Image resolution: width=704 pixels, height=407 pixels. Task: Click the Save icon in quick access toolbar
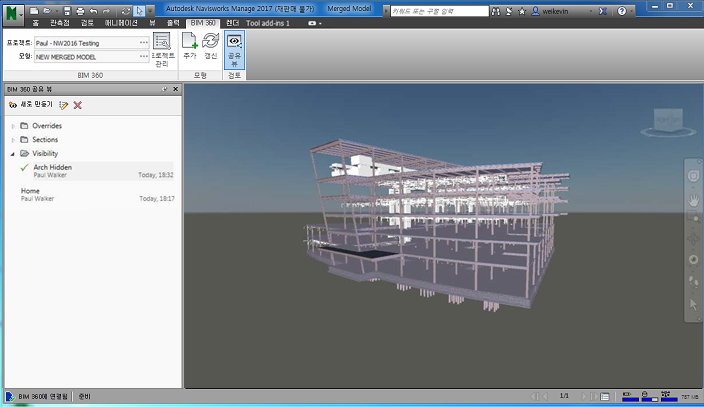(x=67, y=11)
